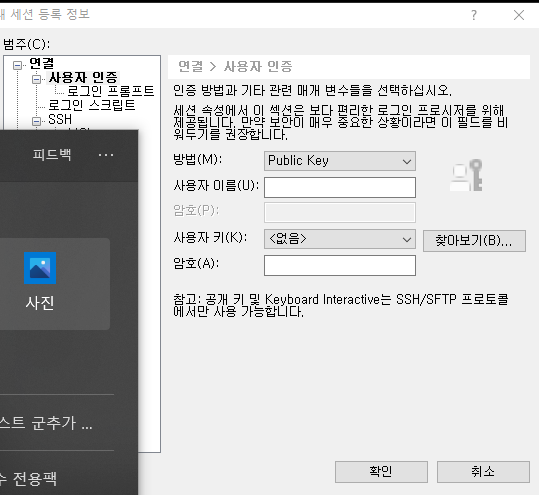Collapse the SSH tree node

36,121
